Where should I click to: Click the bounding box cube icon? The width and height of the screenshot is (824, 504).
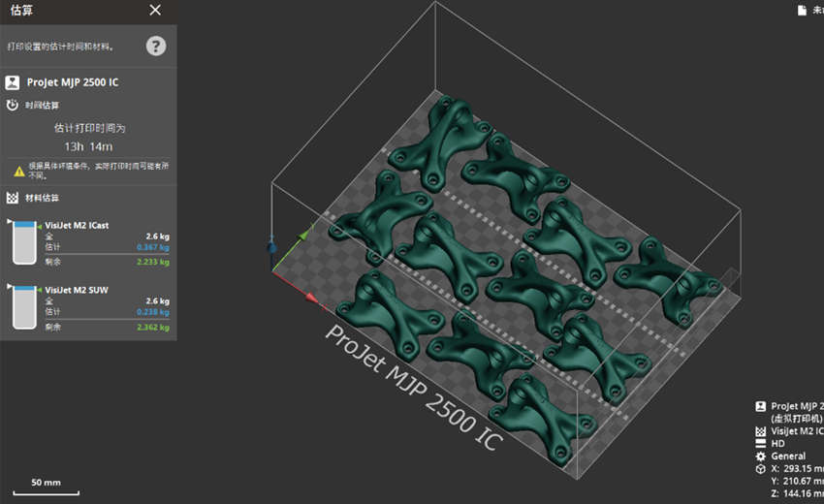pyautogui.click(x=760, y=469)
